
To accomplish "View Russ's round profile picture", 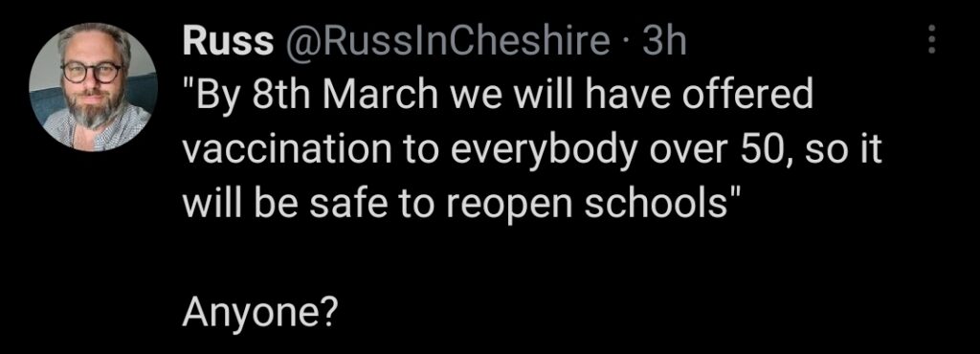I will point(93,87).
